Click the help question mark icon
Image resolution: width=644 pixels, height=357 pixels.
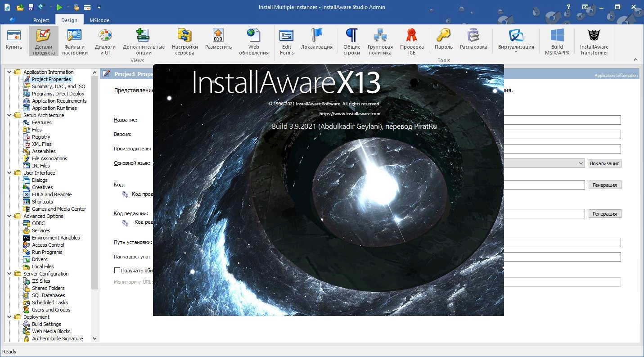[569, 7]
